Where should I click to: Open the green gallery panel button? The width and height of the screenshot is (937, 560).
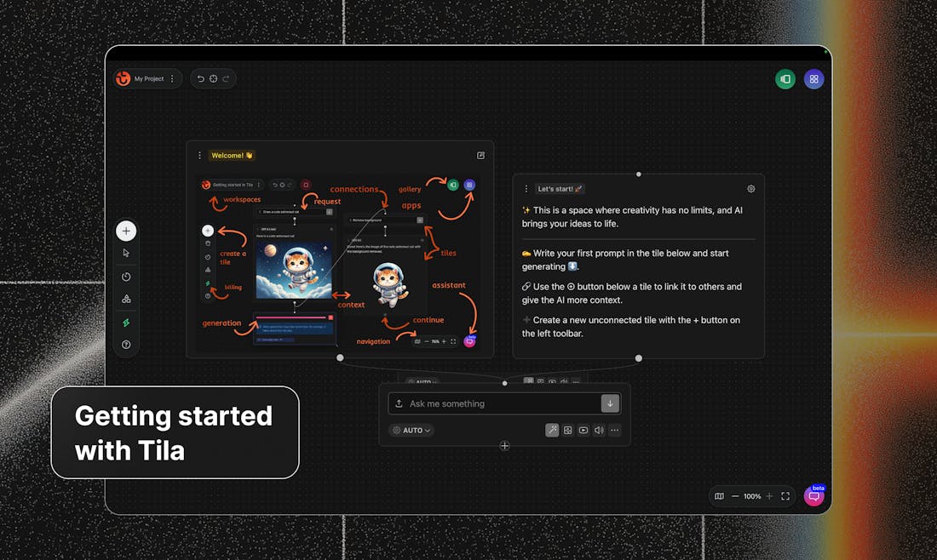pyautogui.click(x=785, y=79)
